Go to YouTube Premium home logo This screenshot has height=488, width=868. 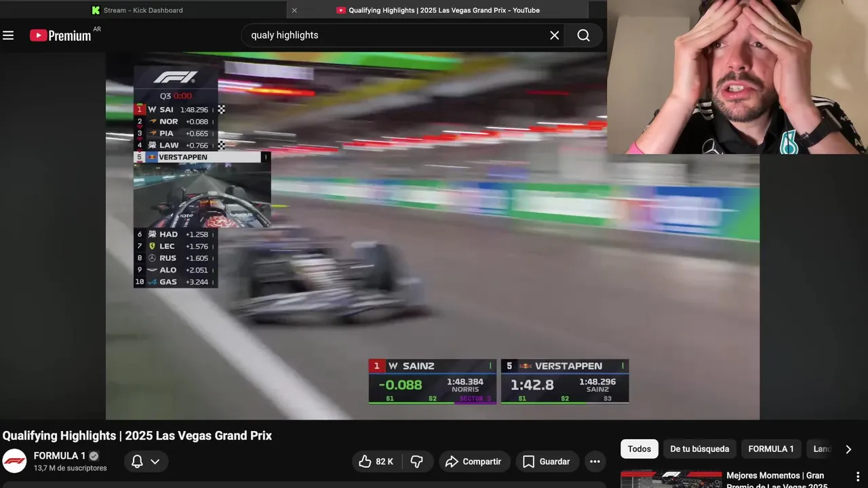[x=60, y=35]
